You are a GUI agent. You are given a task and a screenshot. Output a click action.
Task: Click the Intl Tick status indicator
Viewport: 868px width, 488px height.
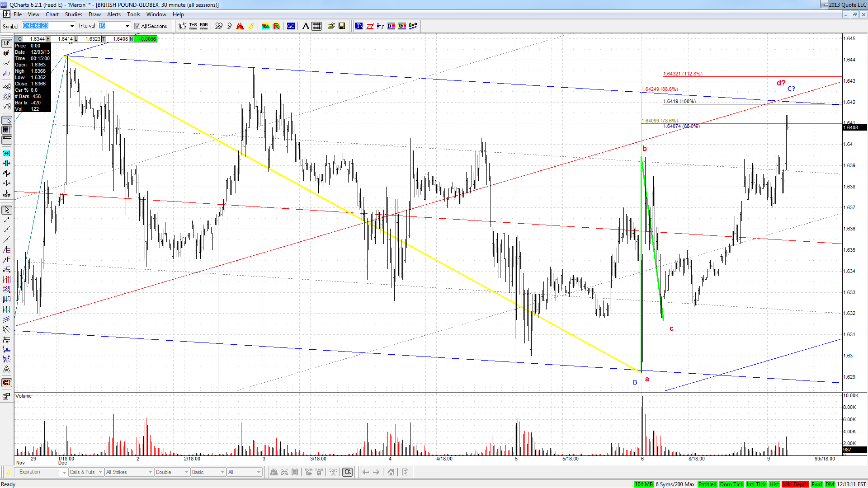(x=756, y=484)
